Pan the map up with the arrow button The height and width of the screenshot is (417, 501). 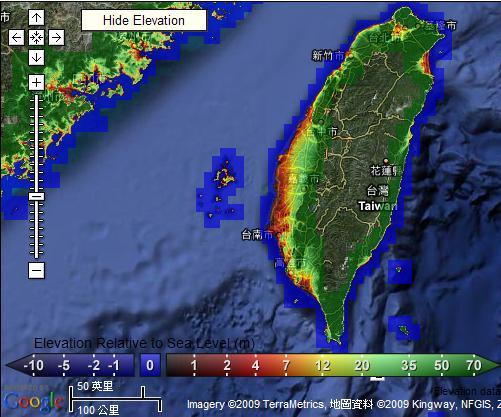[x=36, y=17]
